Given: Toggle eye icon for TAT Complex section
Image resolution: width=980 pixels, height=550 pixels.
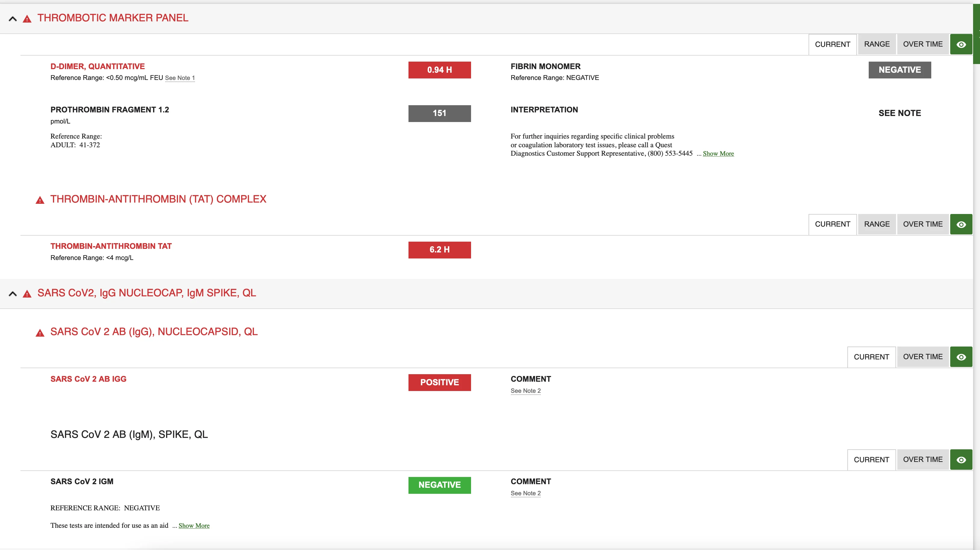Looking at the screenshot, I should click(961, 224).
